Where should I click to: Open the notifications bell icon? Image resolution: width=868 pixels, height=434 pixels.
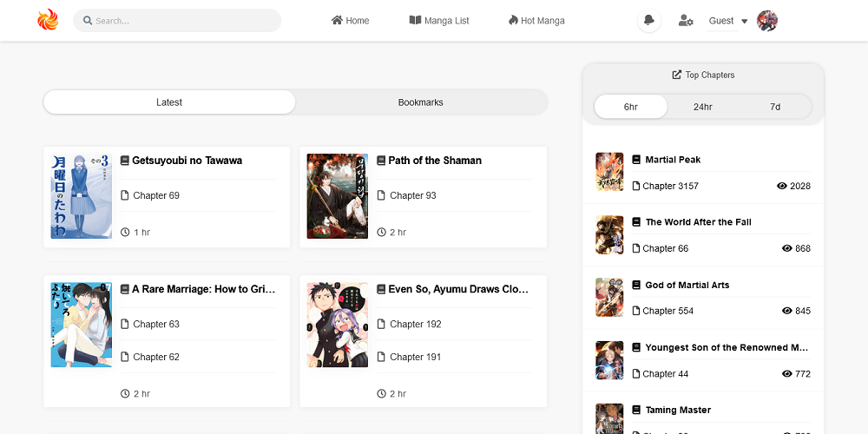coord(648,21)
